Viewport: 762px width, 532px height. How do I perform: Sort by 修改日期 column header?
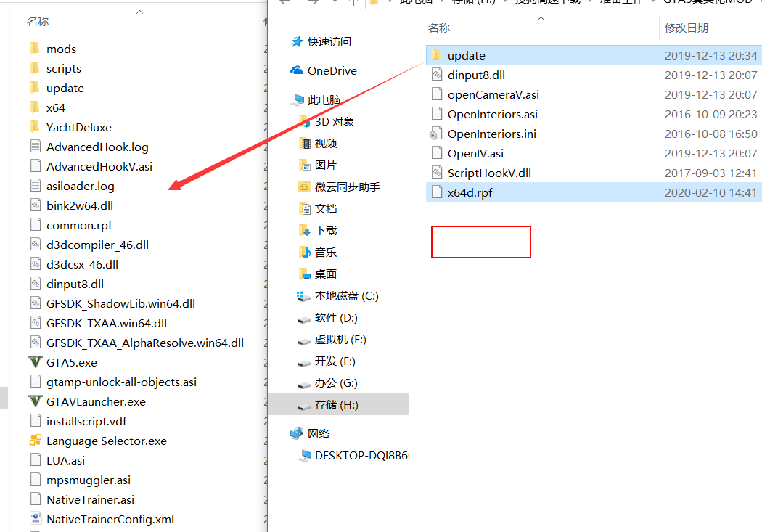[687, 28]
